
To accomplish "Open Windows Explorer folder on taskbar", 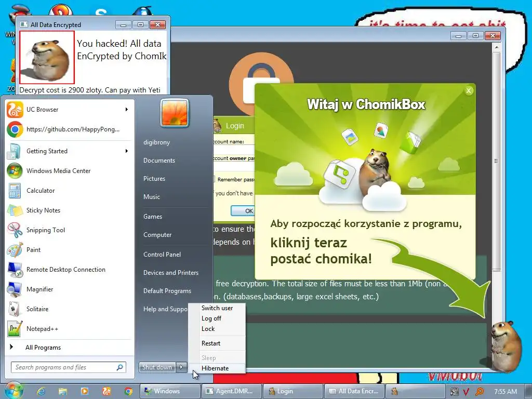I will (x=63, y=391).
